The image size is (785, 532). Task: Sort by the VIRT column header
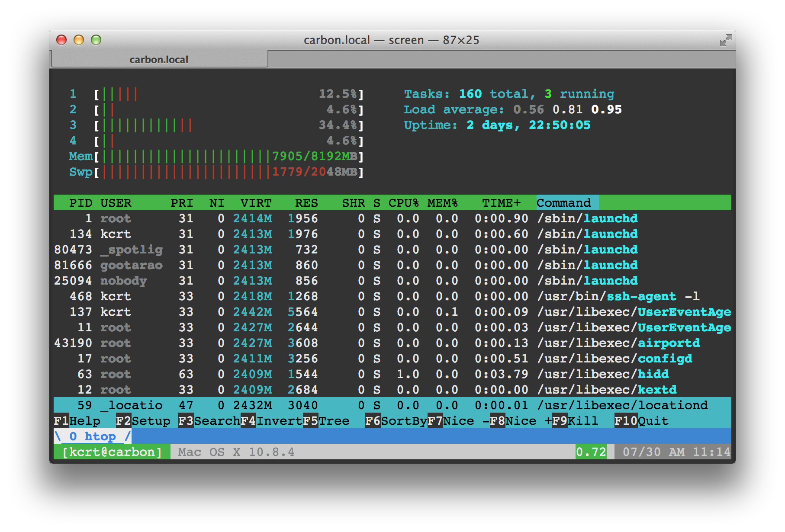[256, 203]
